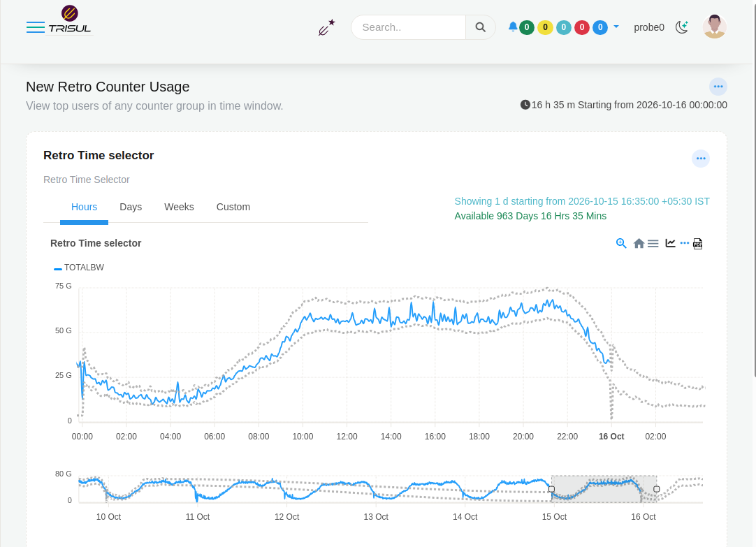This screenshot has height=547, width=756.
Task: Open the user avatar profile menu
Action: [x=715, y=27]
